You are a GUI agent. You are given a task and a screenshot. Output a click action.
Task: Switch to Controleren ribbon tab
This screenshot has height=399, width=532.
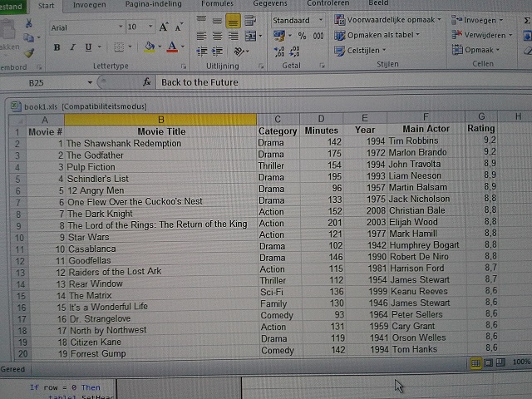point(328,3)
